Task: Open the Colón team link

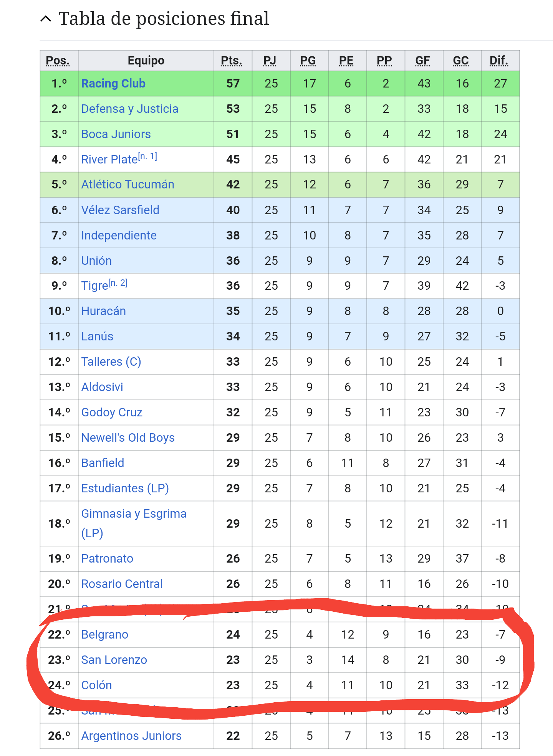Action: pyautogui.click(x=97, y=685)
